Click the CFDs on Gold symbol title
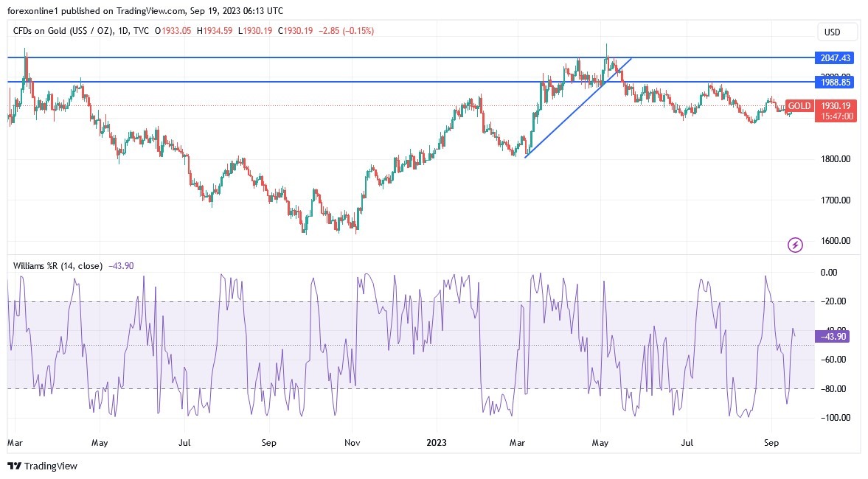The height and width of the screenshot is (479, 868). 62,31
